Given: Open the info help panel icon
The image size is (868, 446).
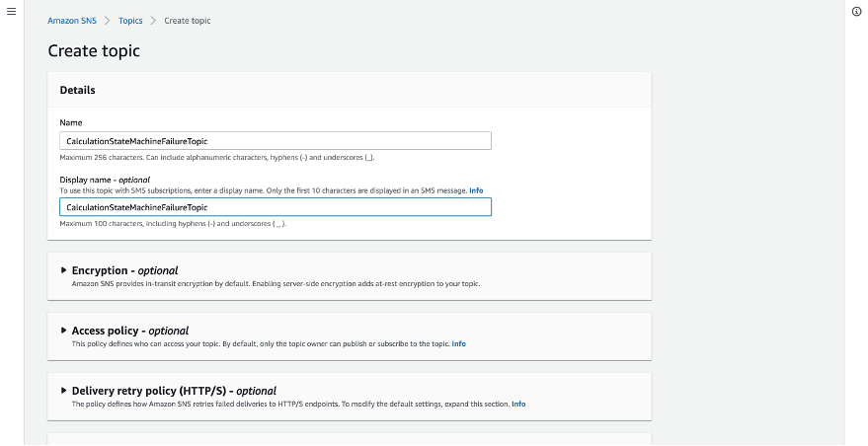Looking at the screenshot, I should tap(856, 11).
